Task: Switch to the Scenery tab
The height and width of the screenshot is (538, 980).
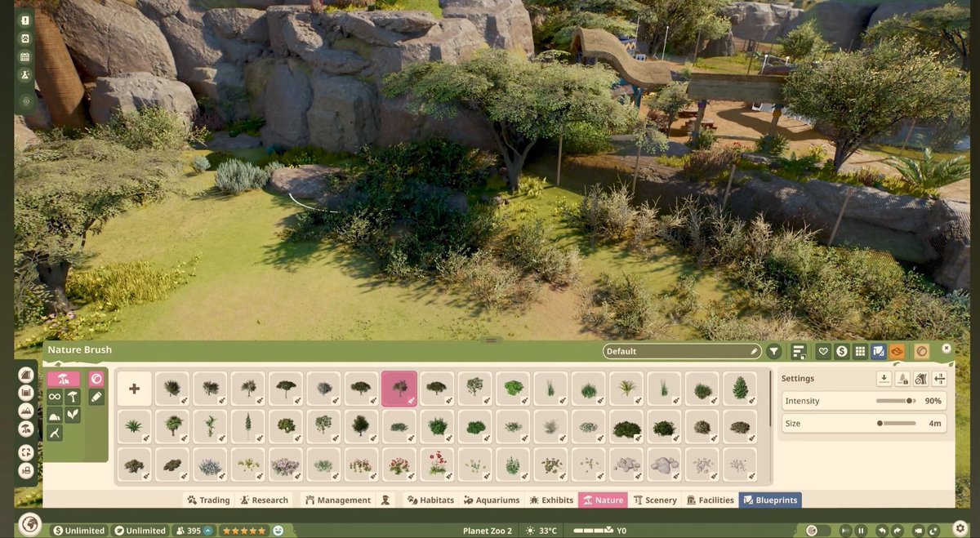Action: [655, 500]
